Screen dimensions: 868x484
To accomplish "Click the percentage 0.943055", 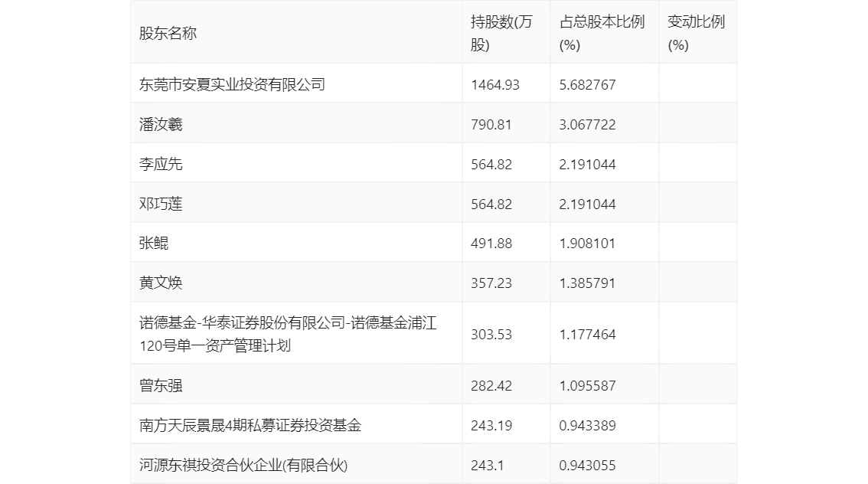I will pyautogui.click(x=587, y=466).
